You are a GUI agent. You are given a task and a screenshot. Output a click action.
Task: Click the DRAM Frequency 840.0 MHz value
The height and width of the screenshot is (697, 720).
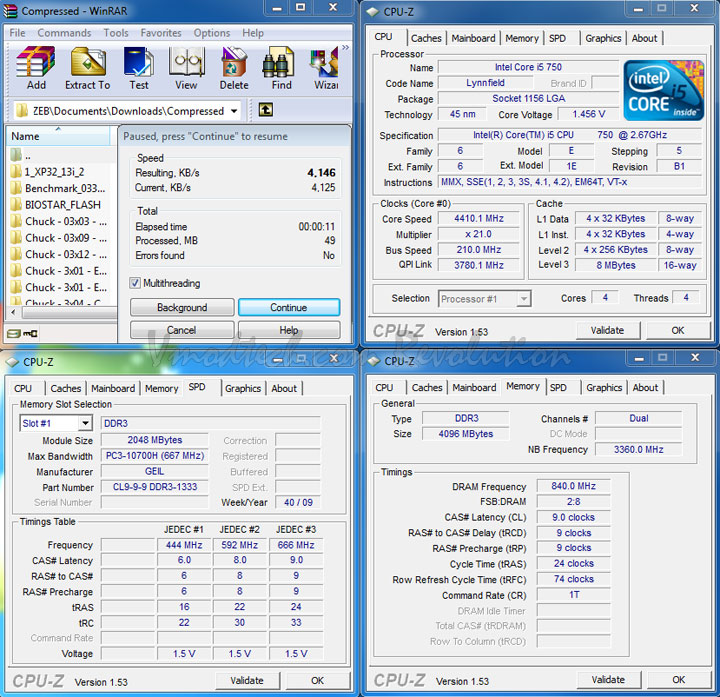[574, 486]
